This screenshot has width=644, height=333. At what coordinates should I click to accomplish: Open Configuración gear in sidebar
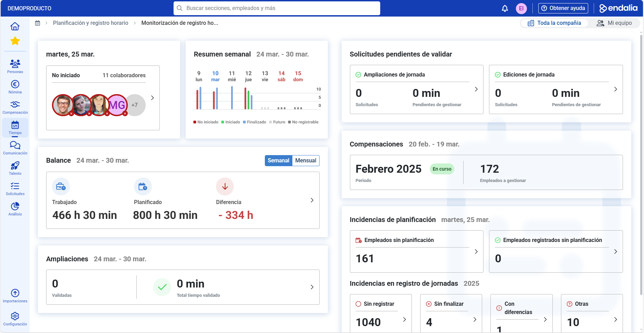click(15, 319)
